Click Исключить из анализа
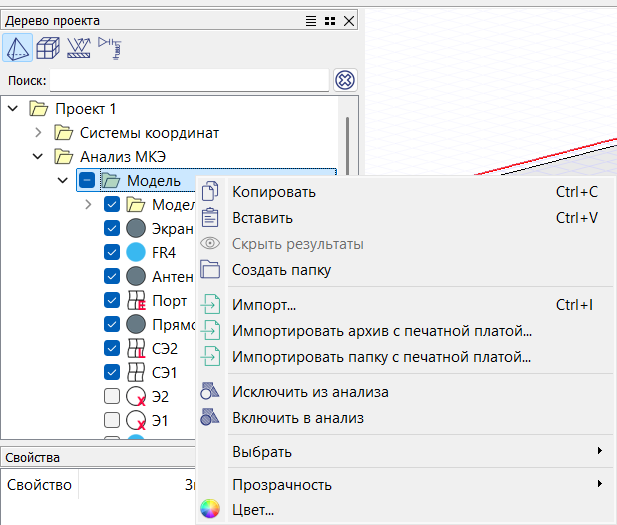This screenshot has width=617, height=525. point(310,392)
